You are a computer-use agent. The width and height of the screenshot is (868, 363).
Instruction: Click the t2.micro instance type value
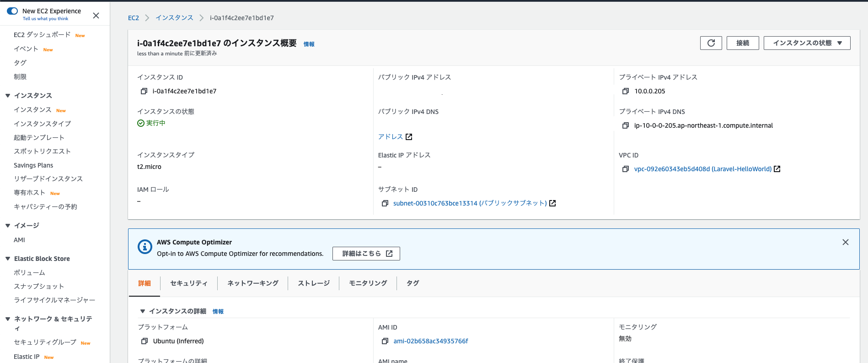point(149,167)
